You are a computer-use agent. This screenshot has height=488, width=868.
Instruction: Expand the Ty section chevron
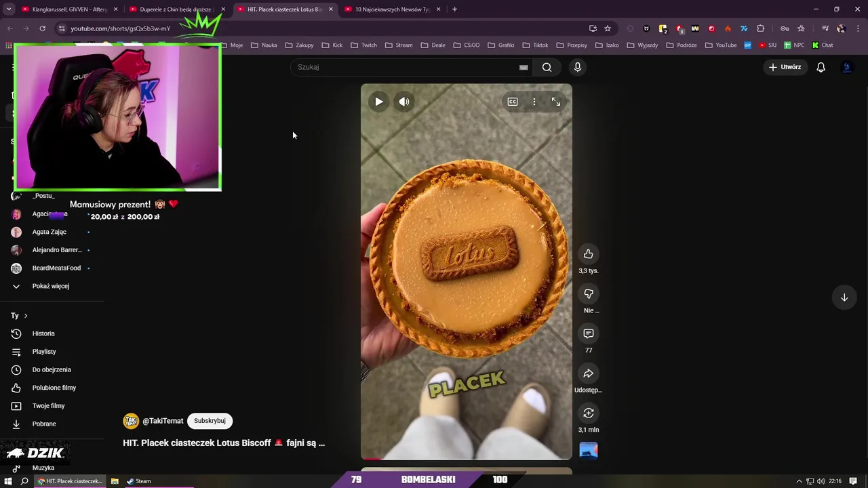tap(26, 316)
